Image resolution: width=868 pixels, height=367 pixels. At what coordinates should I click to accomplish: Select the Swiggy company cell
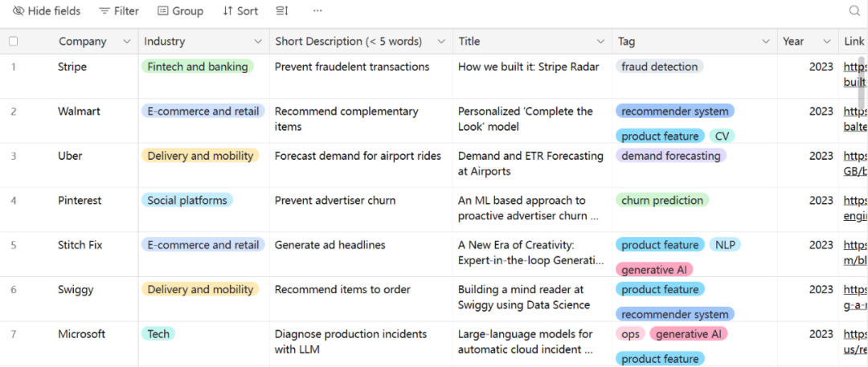[x=82, y=299]
